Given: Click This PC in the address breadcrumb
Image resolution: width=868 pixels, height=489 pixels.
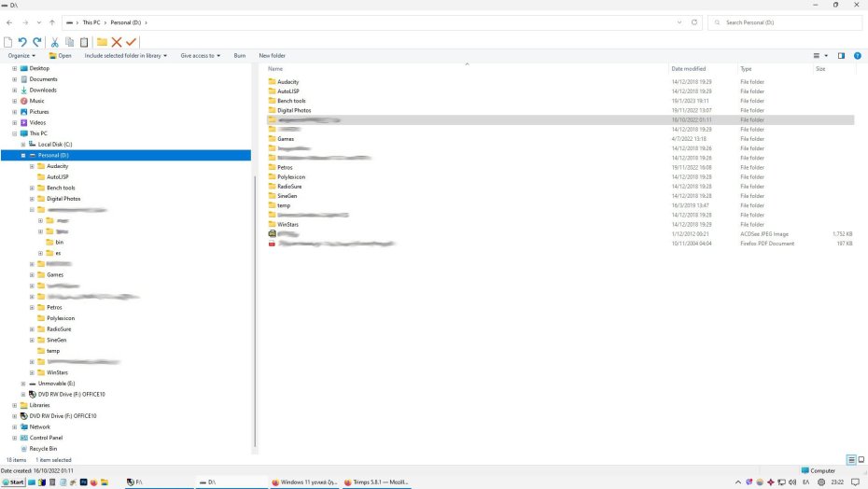Looking at the screenshot, I should [91, 22].
